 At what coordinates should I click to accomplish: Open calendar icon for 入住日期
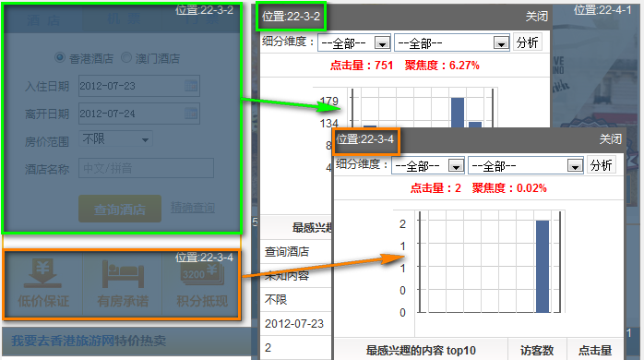191,86
